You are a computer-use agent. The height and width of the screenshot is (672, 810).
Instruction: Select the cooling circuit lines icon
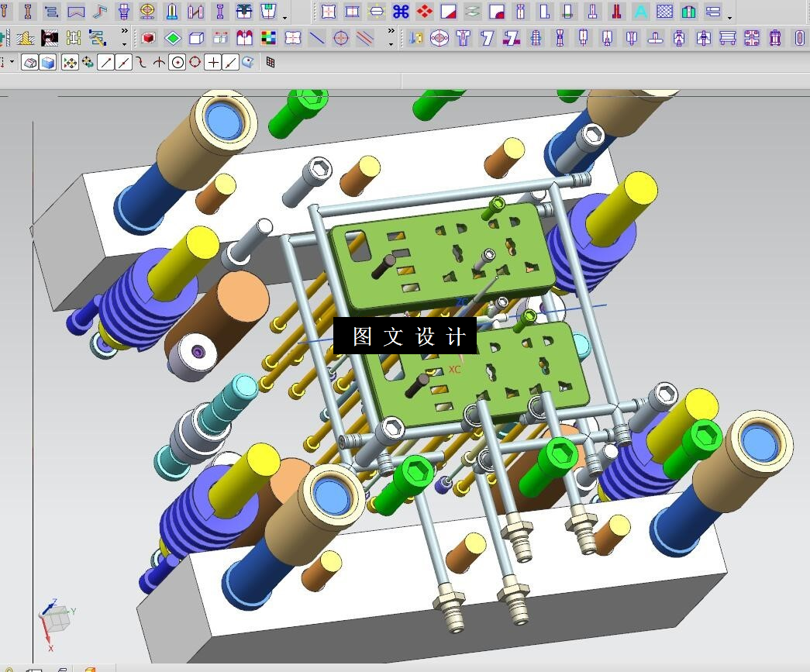pyautogui.click(x=52, y=12)
